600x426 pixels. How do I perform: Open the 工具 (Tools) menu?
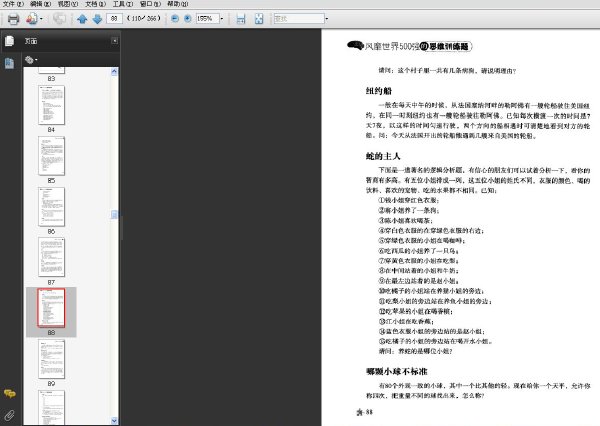click(x=123, y=4)
